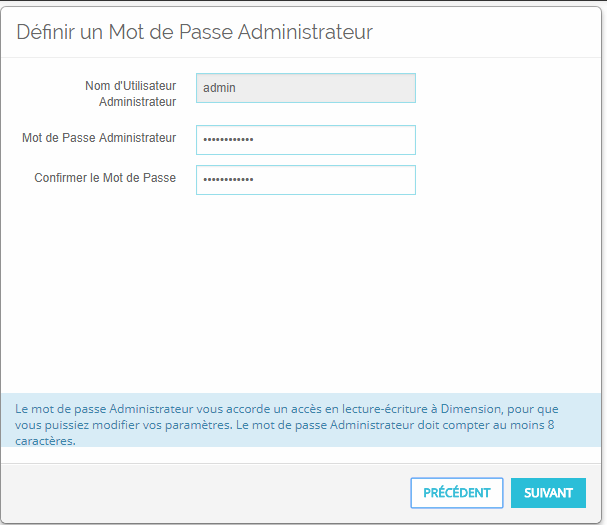Click the masked dots in the confirm password field
This screenshot has width=607, height=525.
tap(228, 180)
